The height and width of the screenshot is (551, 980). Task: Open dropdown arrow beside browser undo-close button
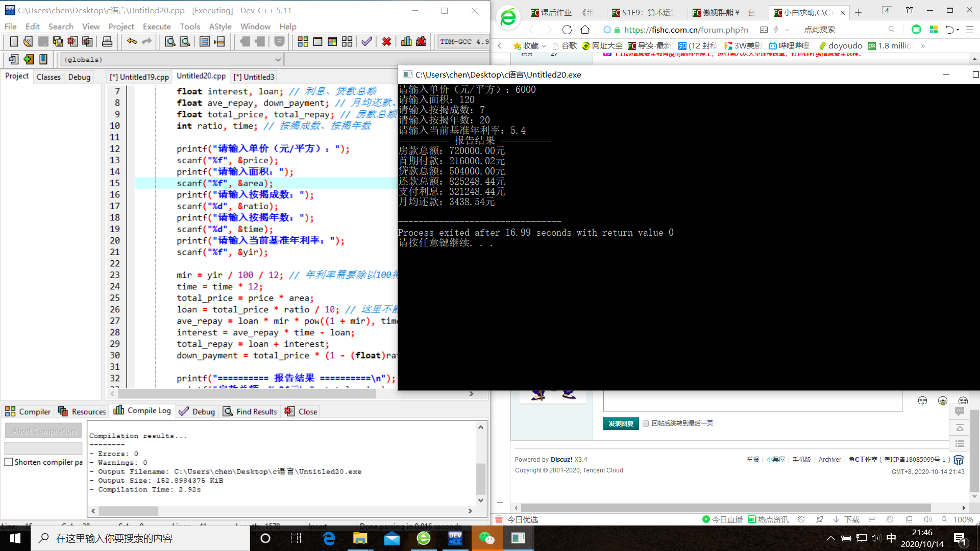(x=958, y=30)
